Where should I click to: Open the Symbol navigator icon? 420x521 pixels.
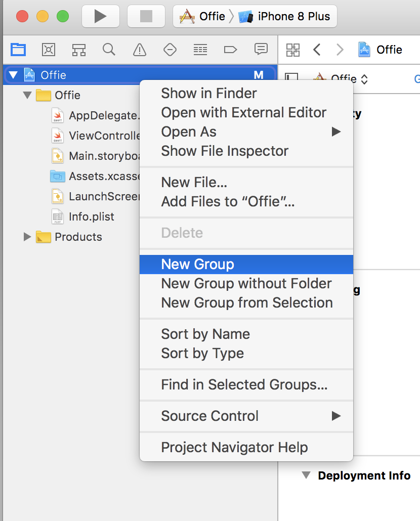click(x=78, y=50)
